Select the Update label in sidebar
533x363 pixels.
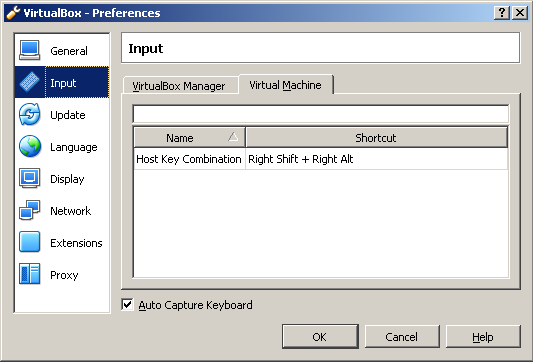click(68, 115)
